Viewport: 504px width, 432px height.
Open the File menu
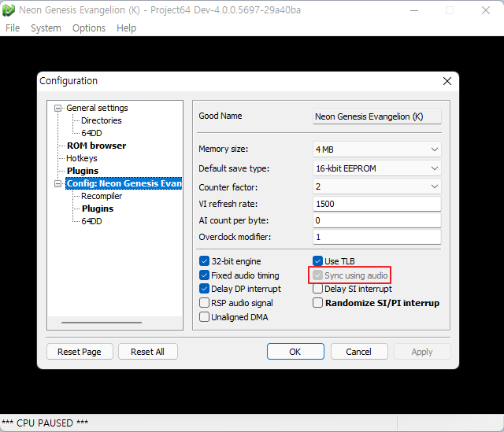pos(13,28)
